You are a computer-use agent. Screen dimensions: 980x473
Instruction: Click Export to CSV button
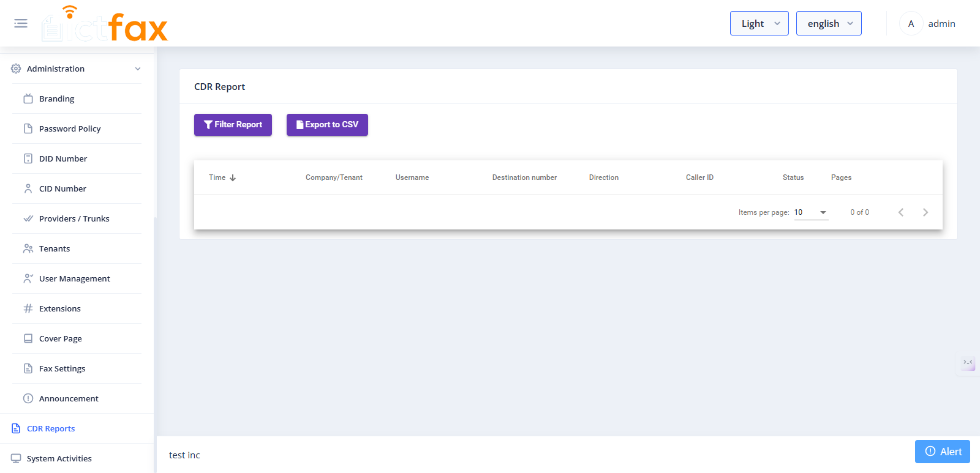coord(327,125)
